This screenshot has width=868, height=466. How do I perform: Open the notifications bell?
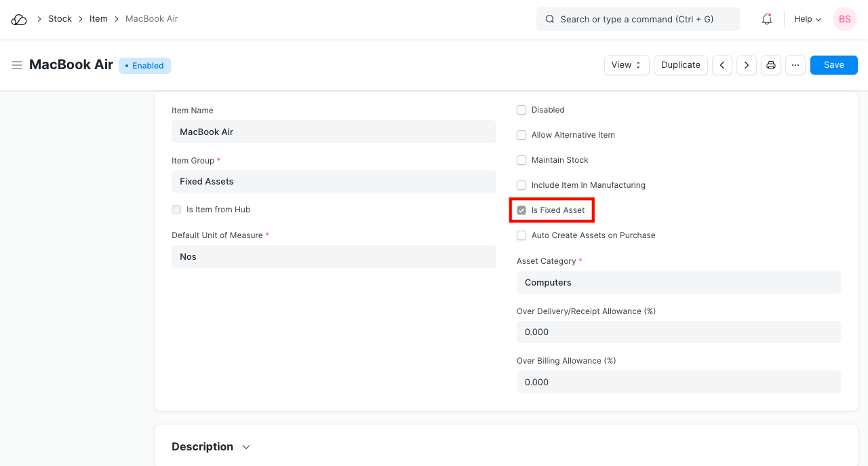pyautogui.click(x=767, y=19)
